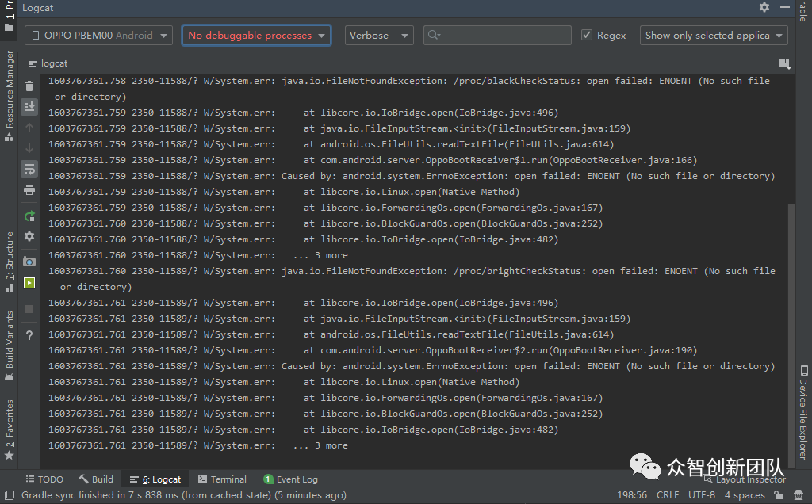This screenshot has width=812, height=504.
Task: Open the Event Log tab
Action: tap(290, 479)
